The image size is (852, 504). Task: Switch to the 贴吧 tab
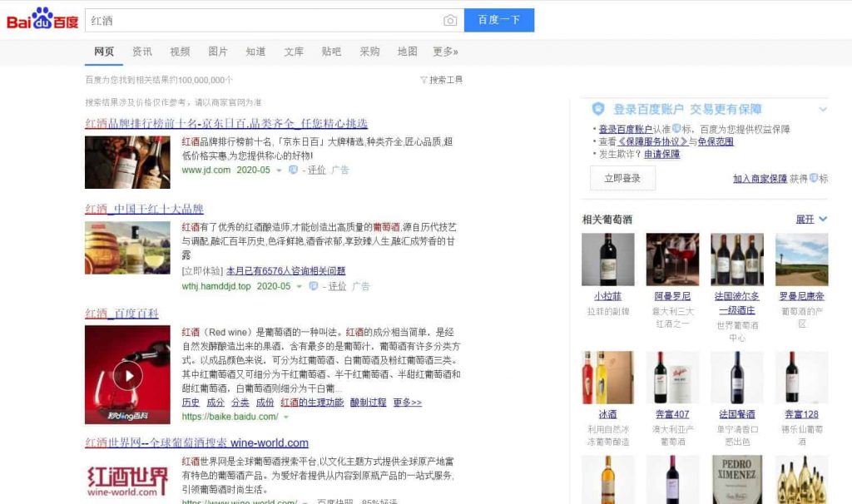[331, 52]
